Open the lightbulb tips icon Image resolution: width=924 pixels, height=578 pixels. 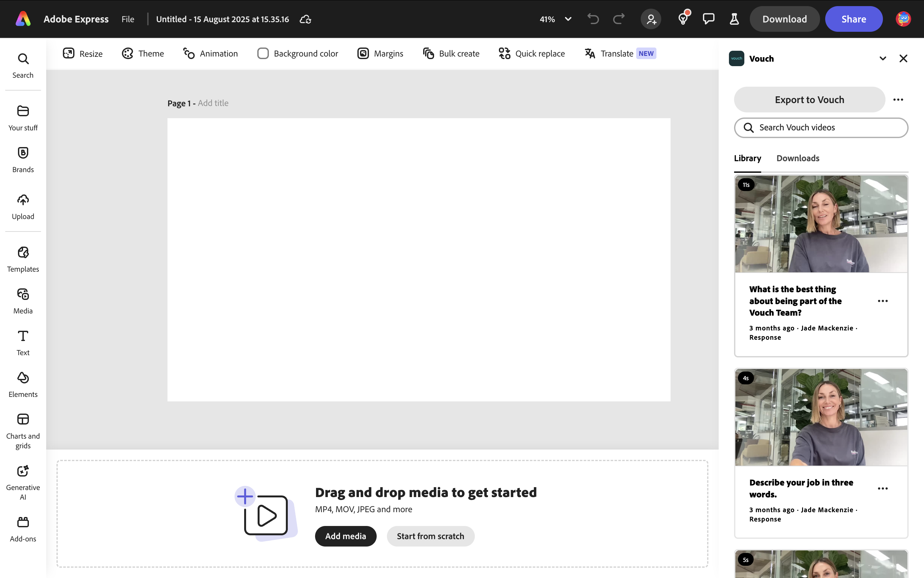click(683, 18)
